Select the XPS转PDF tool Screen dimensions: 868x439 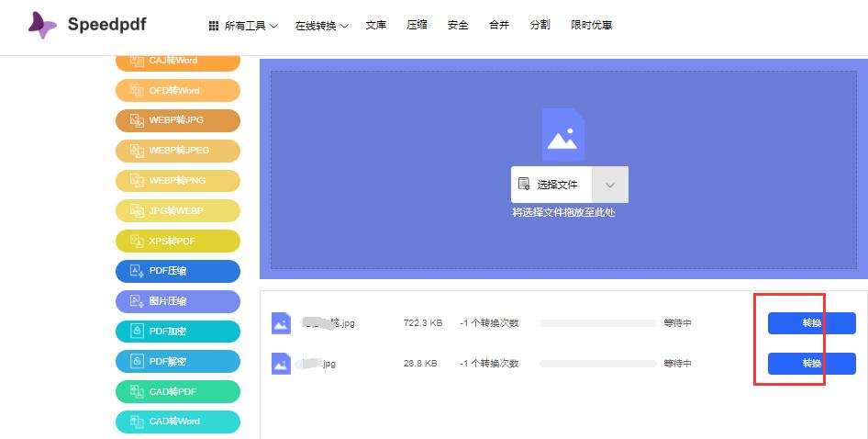pyautogui.click(x=178, y=242)
